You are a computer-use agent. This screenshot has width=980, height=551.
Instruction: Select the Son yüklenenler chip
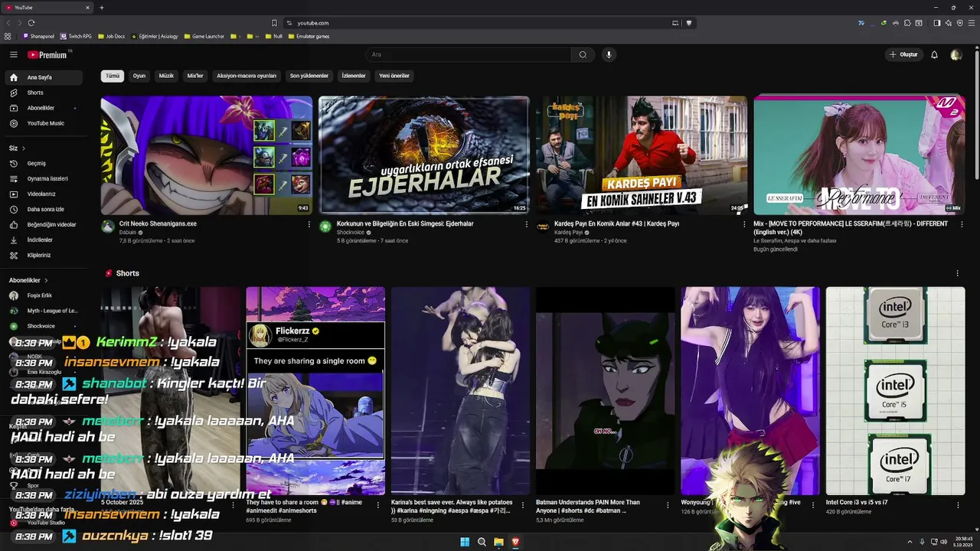(309, 76)
